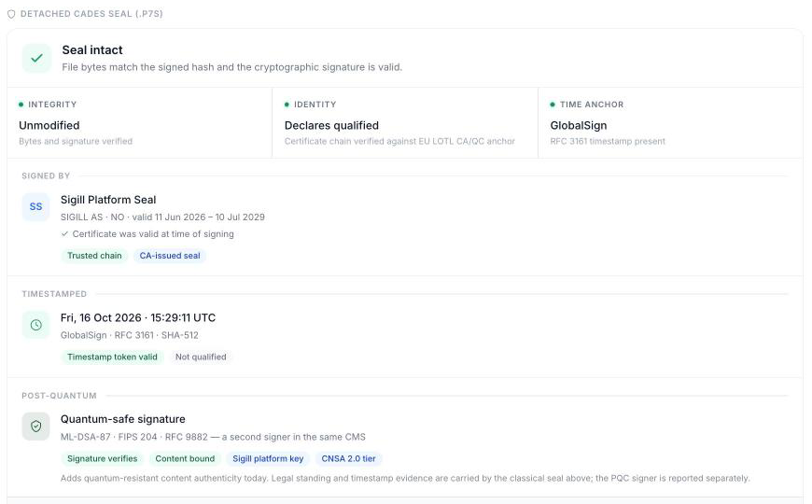Click the SIGILL AS validity dates line

click(162, 217)
